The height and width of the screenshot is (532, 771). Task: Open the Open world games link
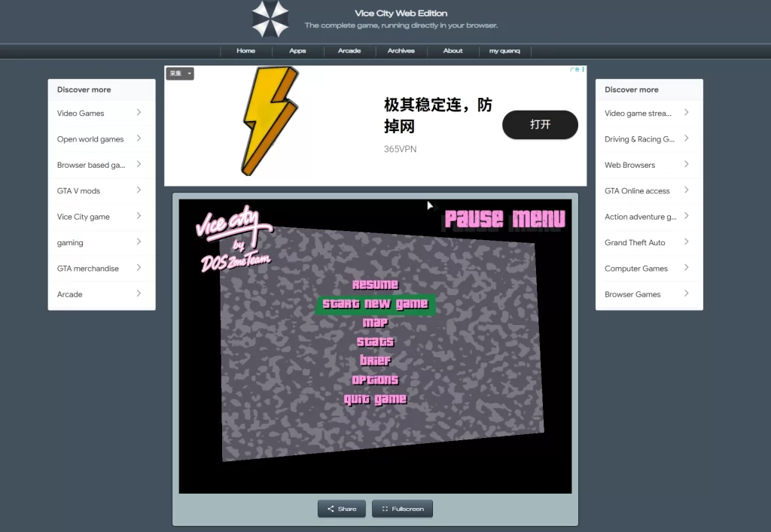point(90,139)
